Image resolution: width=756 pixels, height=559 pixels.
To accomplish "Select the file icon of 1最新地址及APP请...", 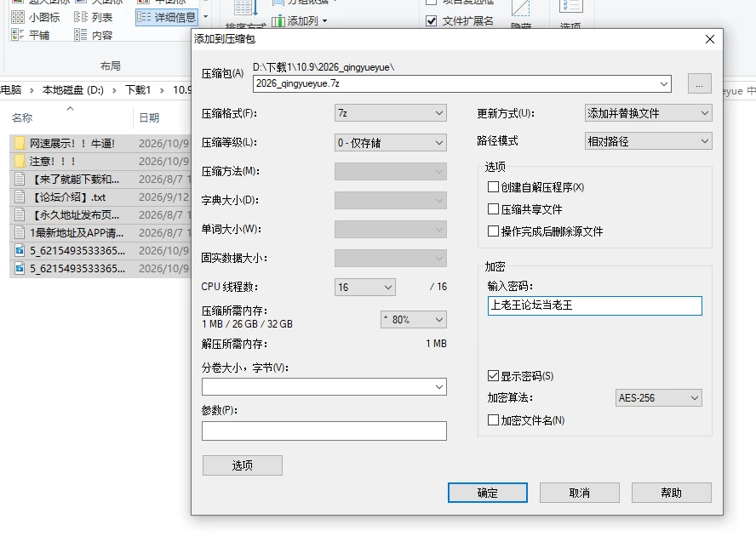I will pyautogui.click(x=20, y=233).
